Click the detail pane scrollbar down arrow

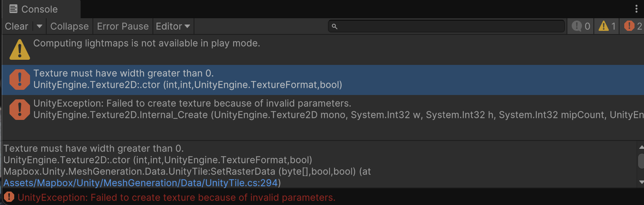641,182
